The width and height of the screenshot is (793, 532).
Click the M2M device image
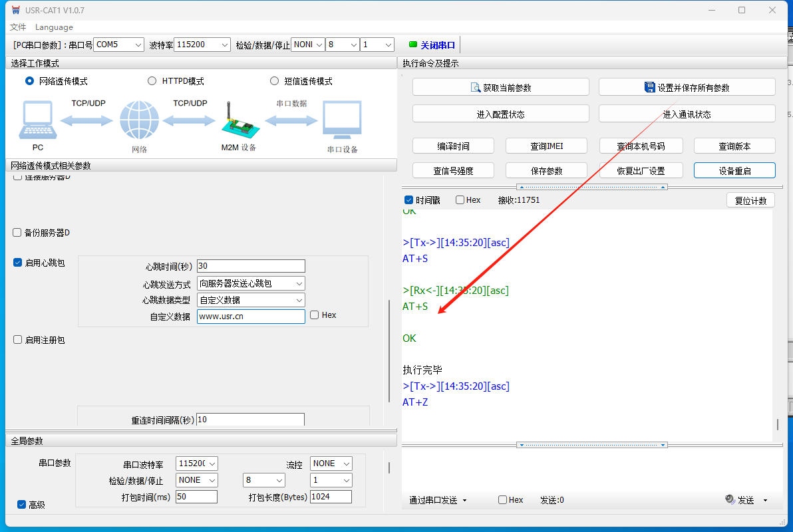(x=238, y=122)
